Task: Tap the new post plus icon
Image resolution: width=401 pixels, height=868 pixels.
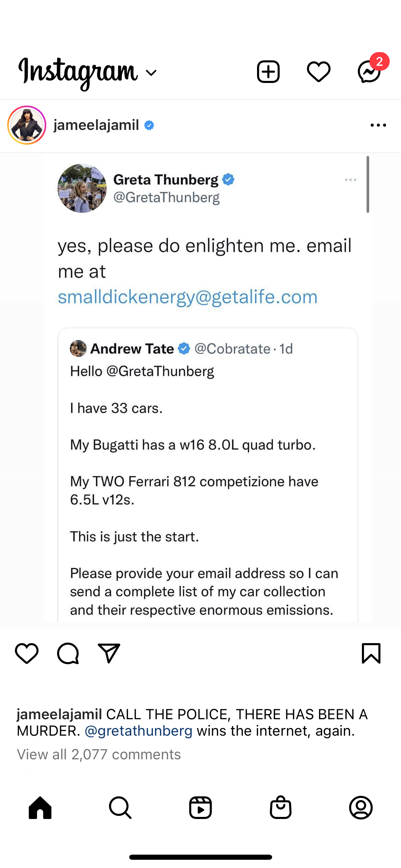Action: (268, 72)
